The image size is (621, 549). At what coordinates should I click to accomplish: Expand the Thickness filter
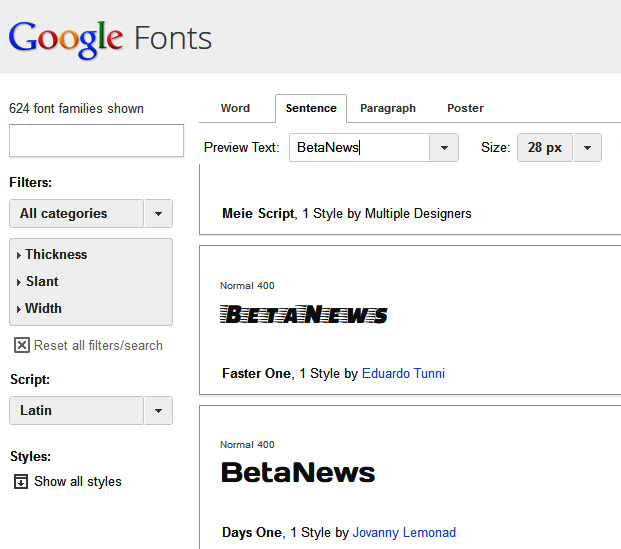coord(52,254)
